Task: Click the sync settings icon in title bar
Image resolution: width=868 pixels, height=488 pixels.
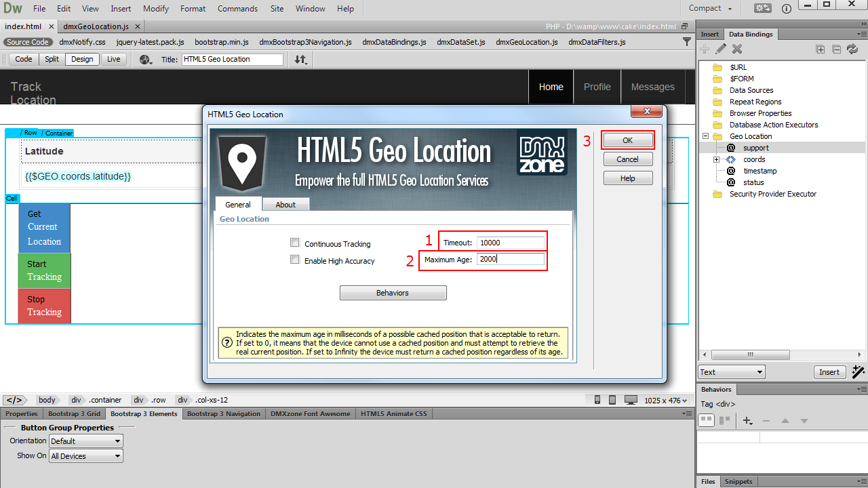Action: tap(763, 9)
